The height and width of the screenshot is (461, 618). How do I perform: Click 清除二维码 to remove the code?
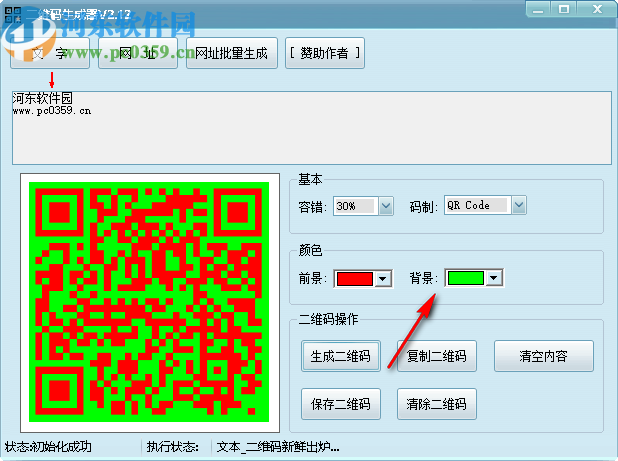click(x=437, y=404)
